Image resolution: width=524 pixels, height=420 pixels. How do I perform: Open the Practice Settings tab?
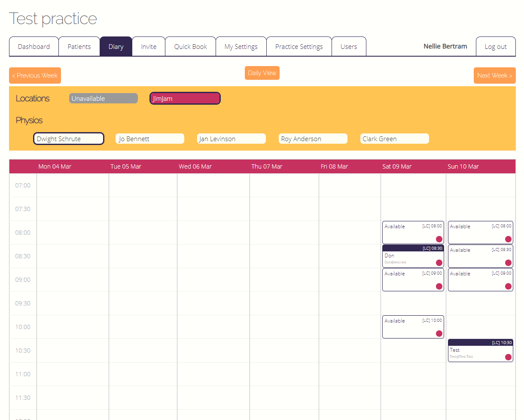point(299,46)
